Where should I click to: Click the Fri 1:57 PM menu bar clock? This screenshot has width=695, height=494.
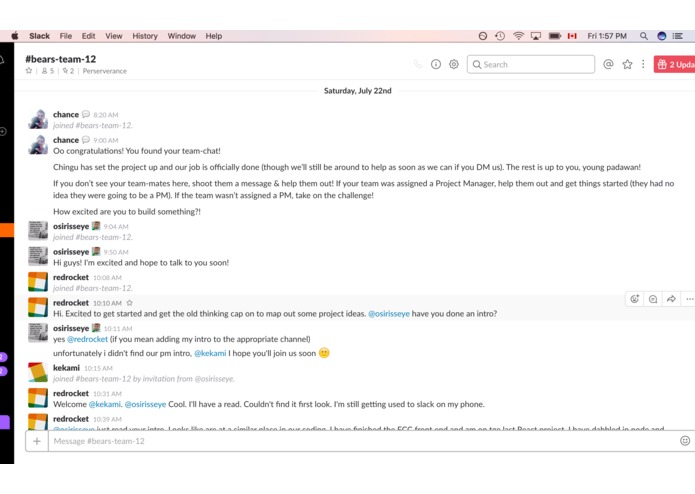(x=607, y=36)
